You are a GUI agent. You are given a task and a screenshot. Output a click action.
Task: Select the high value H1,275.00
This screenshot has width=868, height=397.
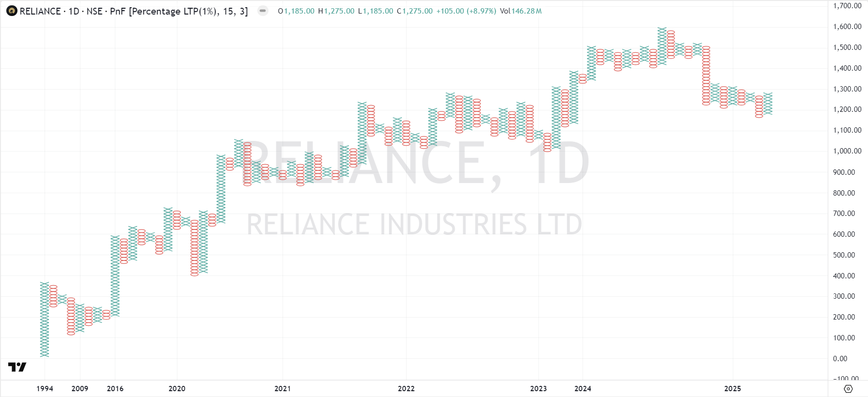[336, 11]
